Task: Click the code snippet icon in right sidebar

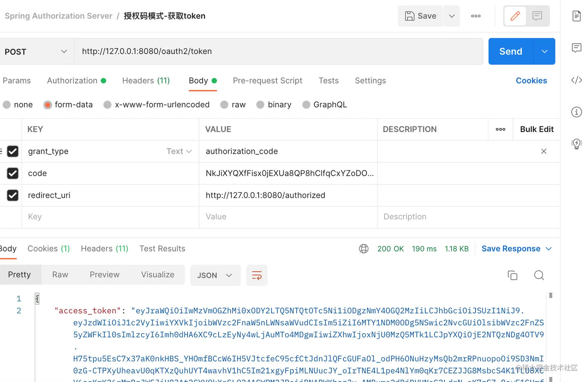Action: tap(577, 80)
